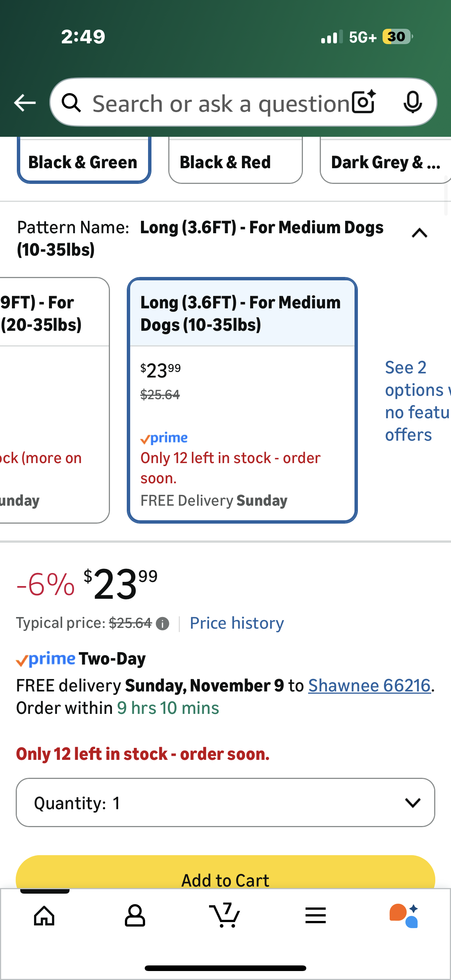Open camera lens visual search
451x980 pixels.
tap(363, 102)
